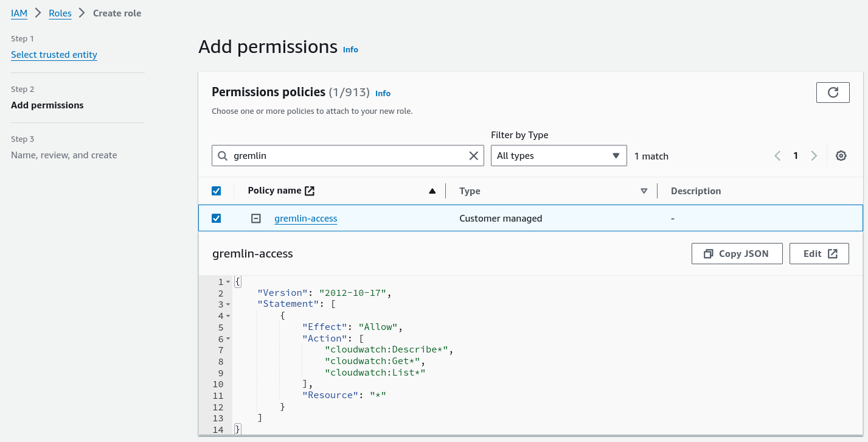Click the "Effect": "Allow" line
Viewport: 868px width, 442px height.
(x=352, y=327)
